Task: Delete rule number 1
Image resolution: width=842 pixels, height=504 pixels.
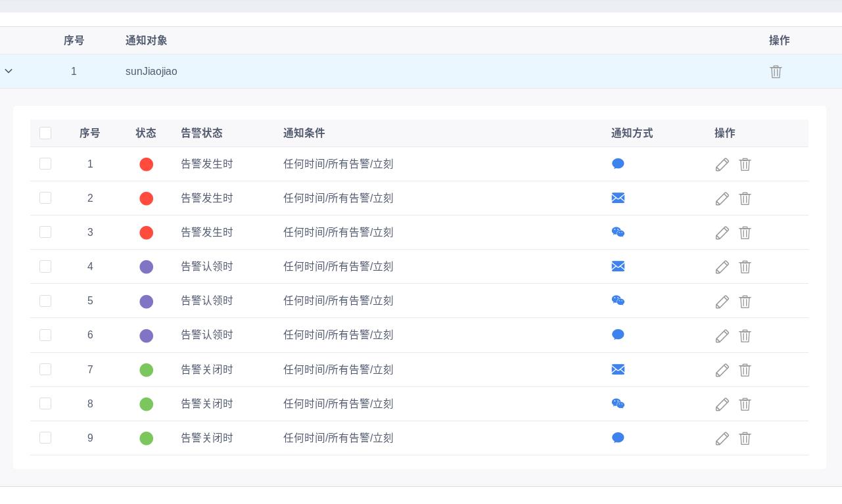Action: 745,164
